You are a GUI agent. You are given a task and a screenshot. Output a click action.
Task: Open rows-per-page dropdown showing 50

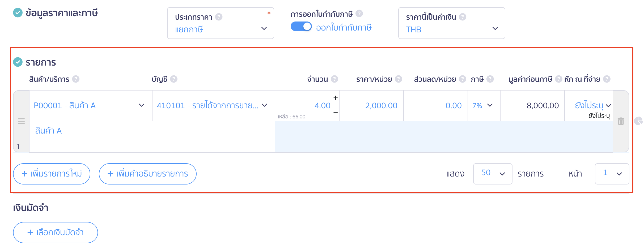tap(493, 174)
